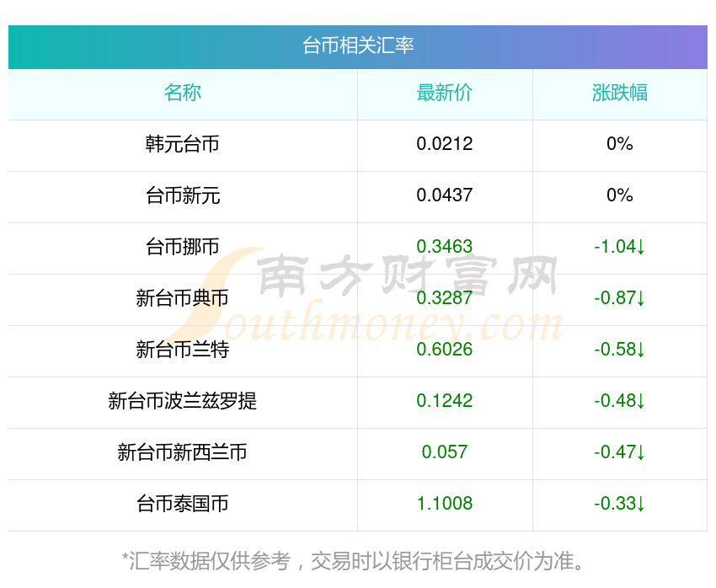Click the 台币泰国币 row name
This screenshot has width=716, height=588.
pyautogui.click(x=183, y=504)
